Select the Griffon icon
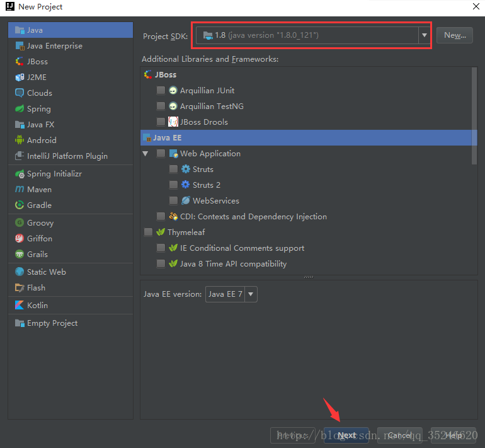 20,238
